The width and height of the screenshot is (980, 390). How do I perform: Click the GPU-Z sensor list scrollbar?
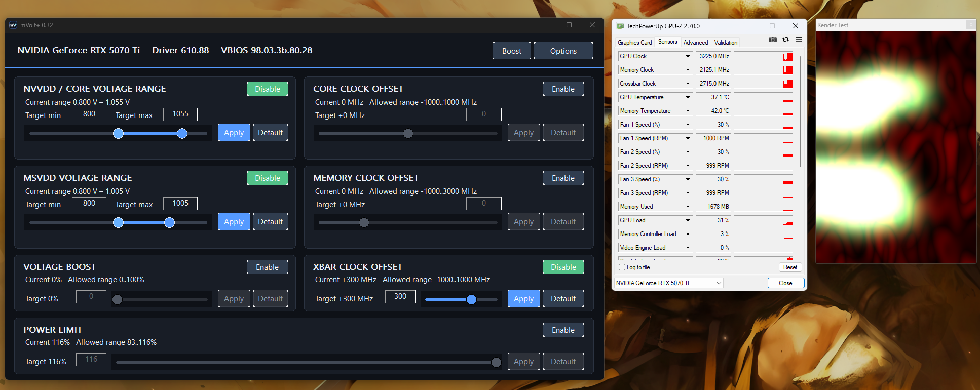tap(800, 111)
